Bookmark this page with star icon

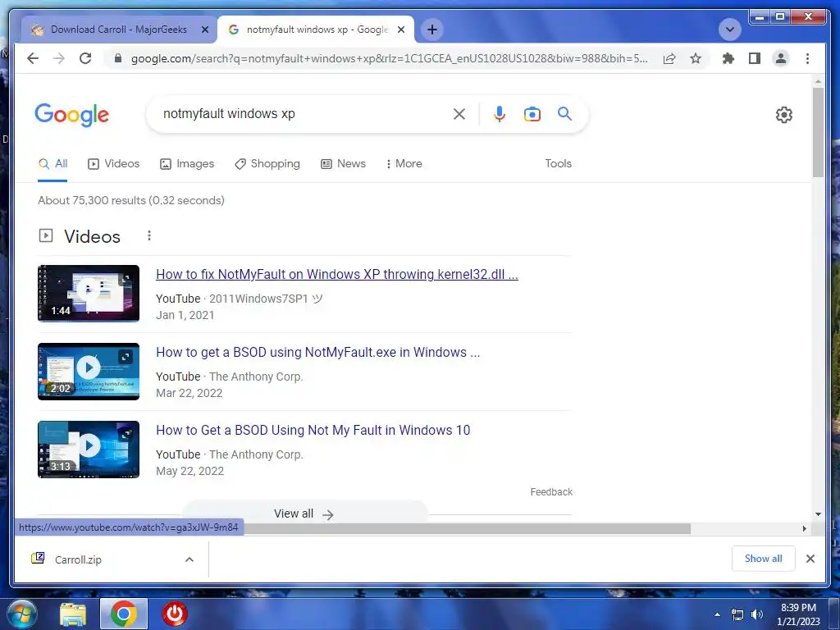pyautogui.click(x=696, y=58)
